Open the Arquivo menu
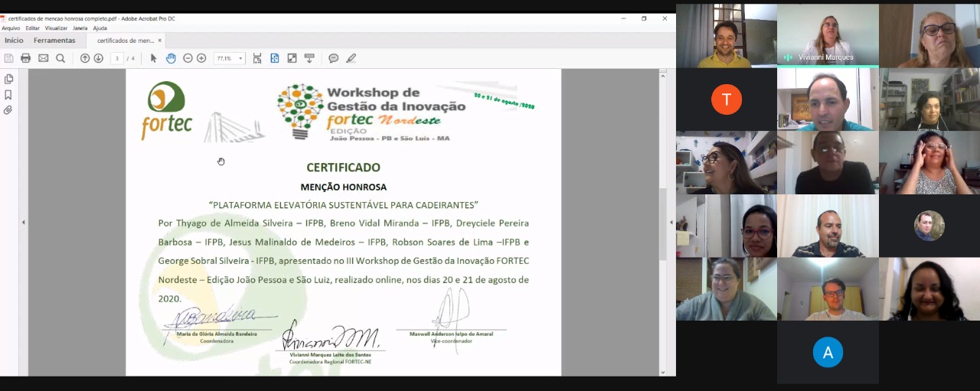The image size is (980, 391). click(11, 28)
